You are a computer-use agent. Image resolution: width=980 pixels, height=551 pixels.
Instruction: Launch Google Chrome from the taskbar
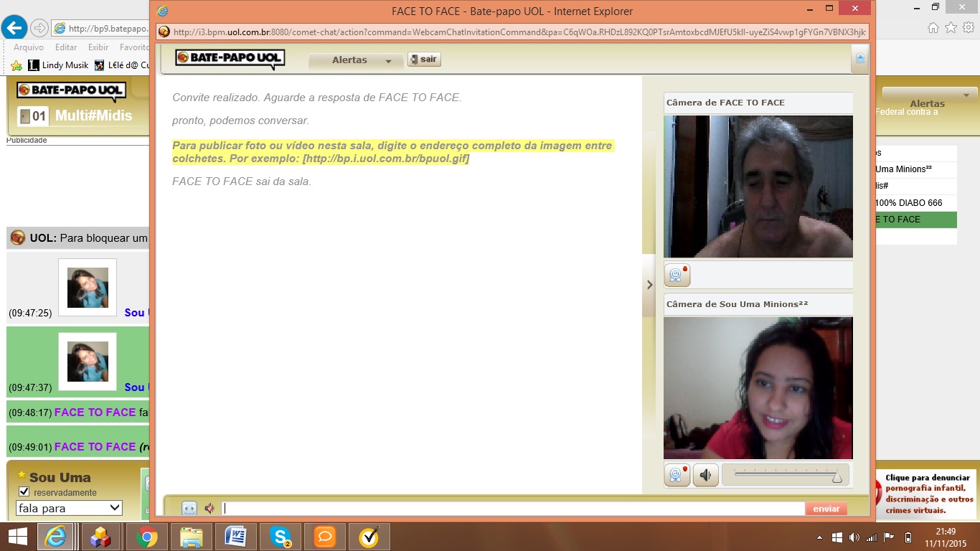click(147, 537)
